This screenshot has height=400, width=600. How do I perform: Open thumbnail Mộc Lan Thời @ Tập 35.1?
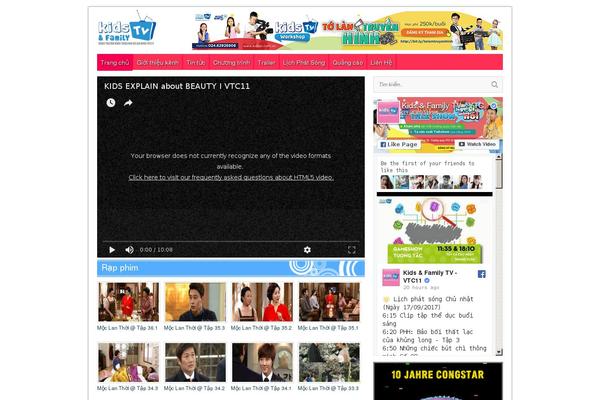[329, 302]
